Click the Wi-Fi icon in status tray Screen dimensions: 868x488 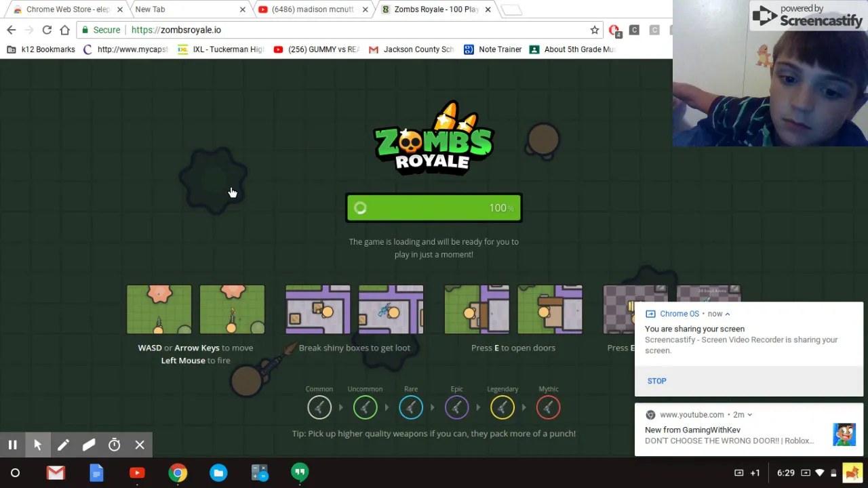click(x=820, y=473)
